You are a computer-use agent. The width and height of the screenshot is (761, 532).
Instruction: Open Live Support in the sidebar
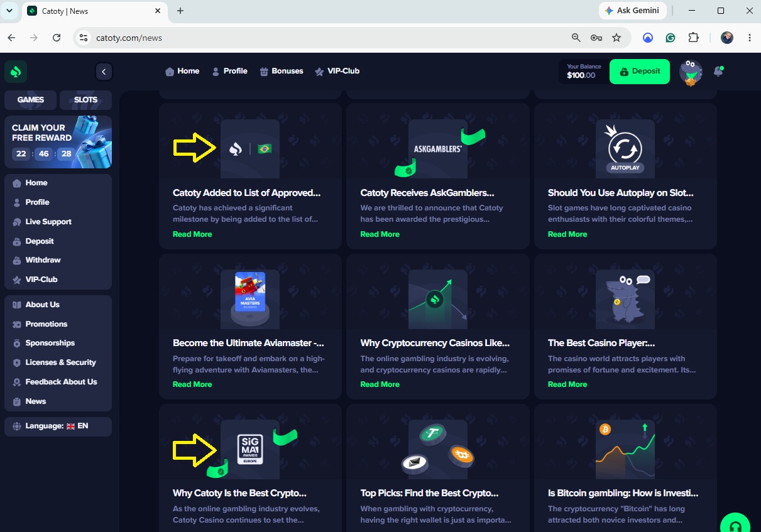pos(58,222)
